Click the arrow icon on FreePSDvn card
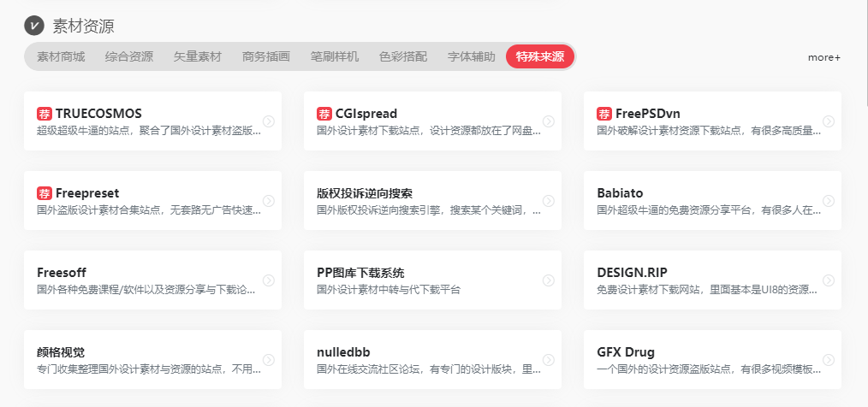868x407 pixels. pyautogui.click(x=829, y=121)
